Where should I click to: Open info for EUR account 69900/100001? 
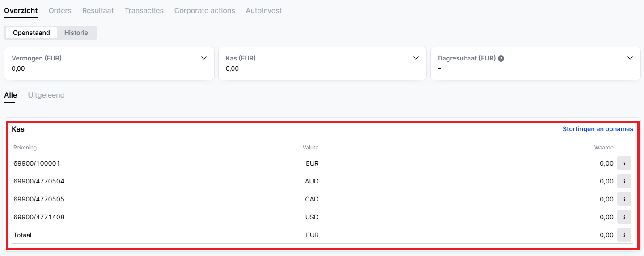coord(624,163)
